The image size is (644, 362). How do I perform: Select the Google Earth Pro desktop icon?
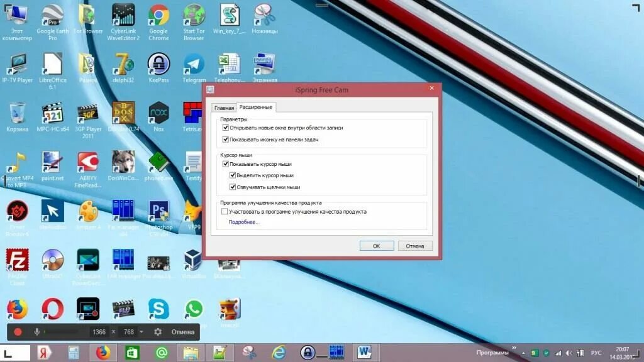53,23
